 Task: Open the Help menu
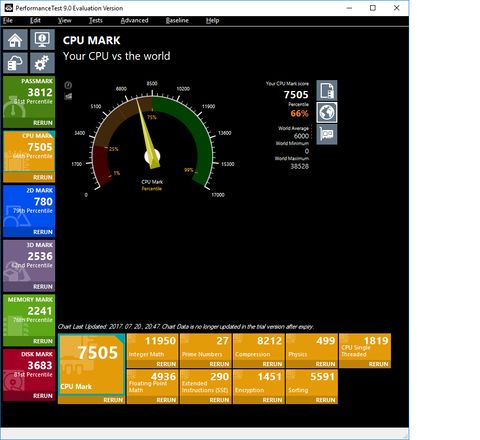point(212,20)
